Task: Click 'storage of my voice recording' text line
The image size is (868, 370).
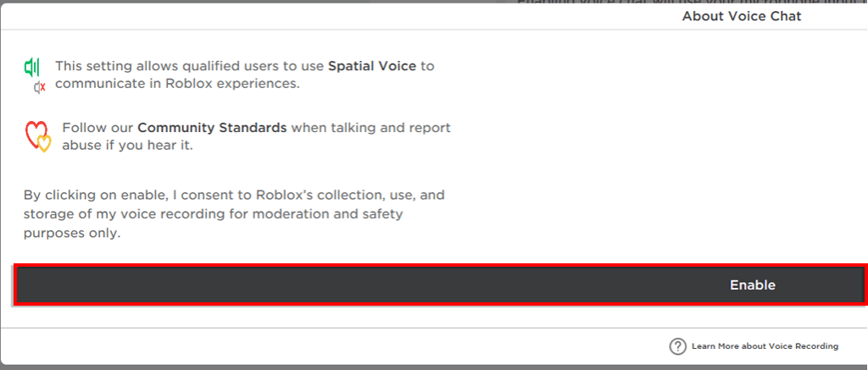Action: tap(144, 214)
